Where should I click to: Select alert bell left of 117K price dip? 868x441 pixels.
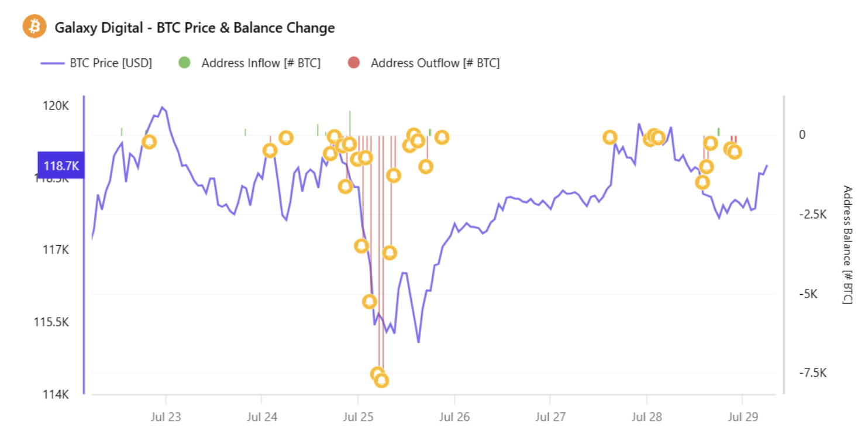point(361,246)
